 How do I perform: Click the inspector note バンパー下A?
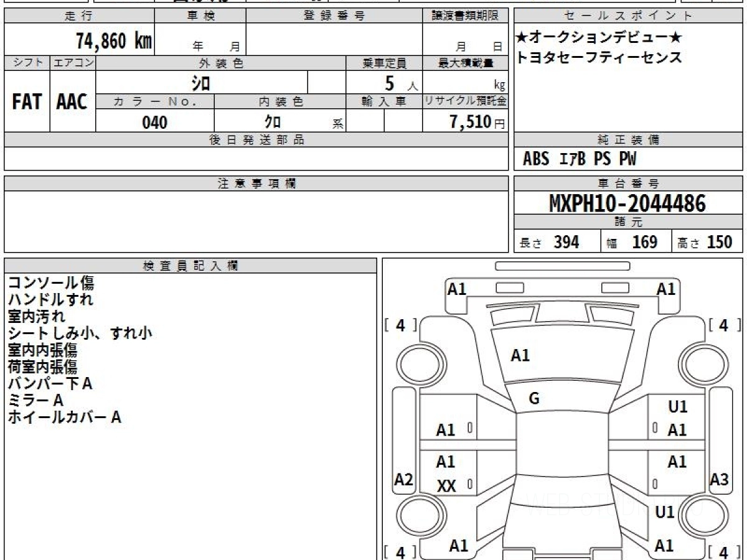tap(50, 384)
